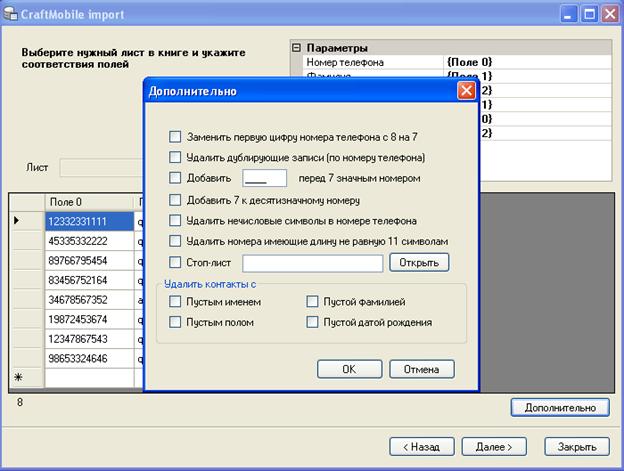Select cell 83456752164
This screenshot has width=624, height=471.
(x=89, y=280)
